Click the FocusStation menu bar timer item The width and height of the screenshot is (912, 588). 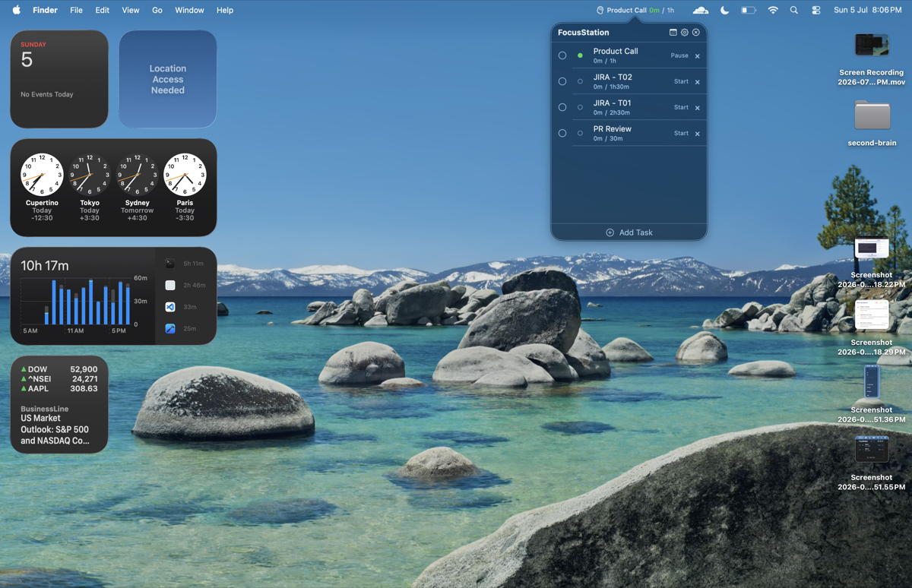(x=635, y=11)
